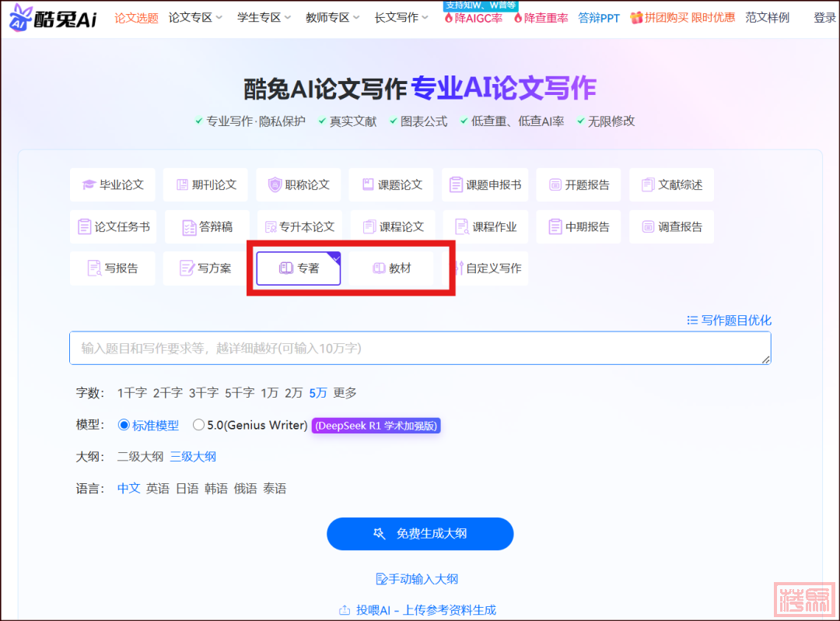Select the 写方案 pencil icon
This screenshot has height=621, width=840.
click(187, 268)
